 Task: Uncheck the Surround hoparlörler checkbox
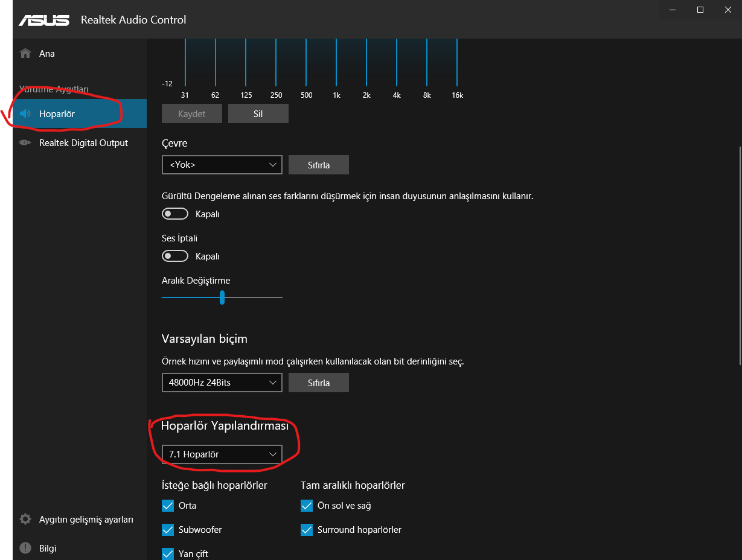pyautogui.click(x=307, y=530)
